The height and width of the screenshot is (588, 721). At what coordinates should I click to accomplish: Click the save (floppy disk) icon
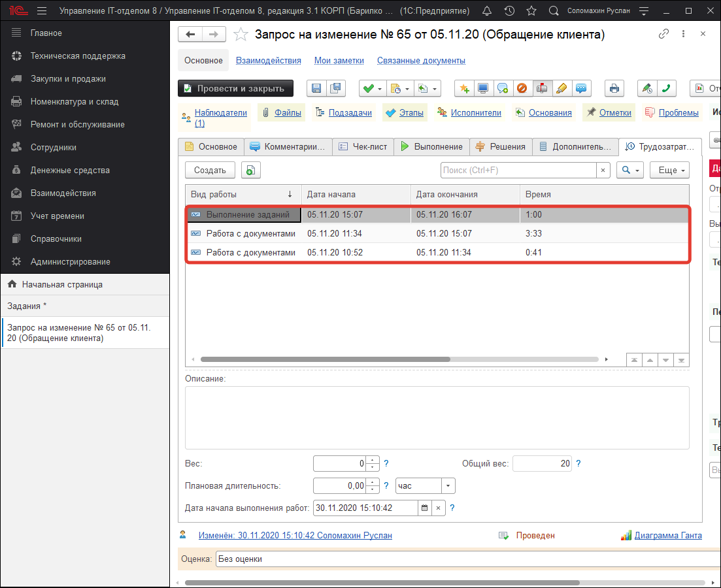[317, 88]
